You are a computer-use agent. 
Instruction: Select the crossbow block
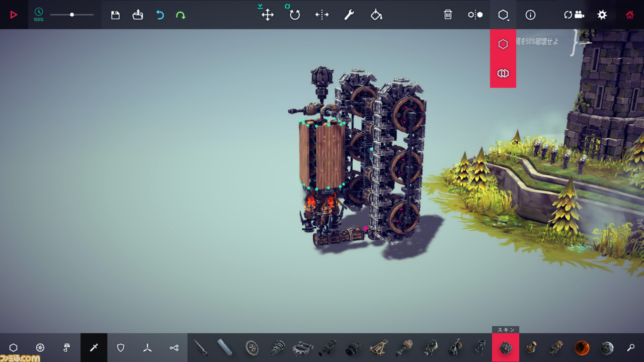(379, 347)
